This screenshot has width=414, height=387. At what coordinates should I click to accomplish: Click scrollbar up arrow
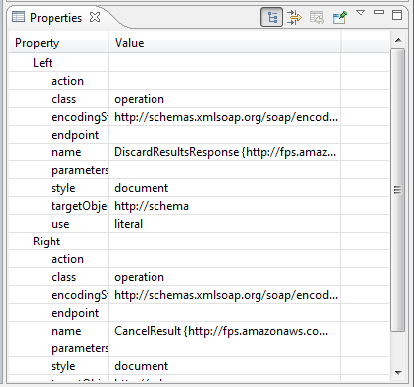point(398,40)
